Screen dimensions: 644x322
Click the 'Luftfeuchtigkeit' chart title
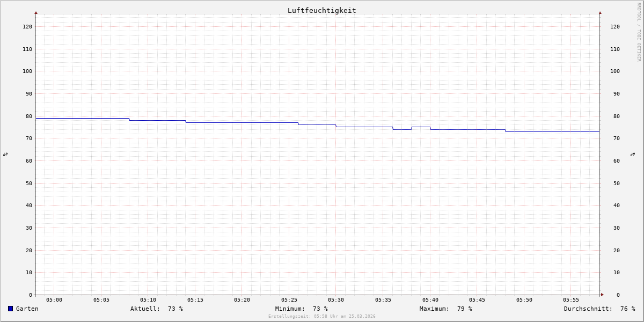point(322,10)
